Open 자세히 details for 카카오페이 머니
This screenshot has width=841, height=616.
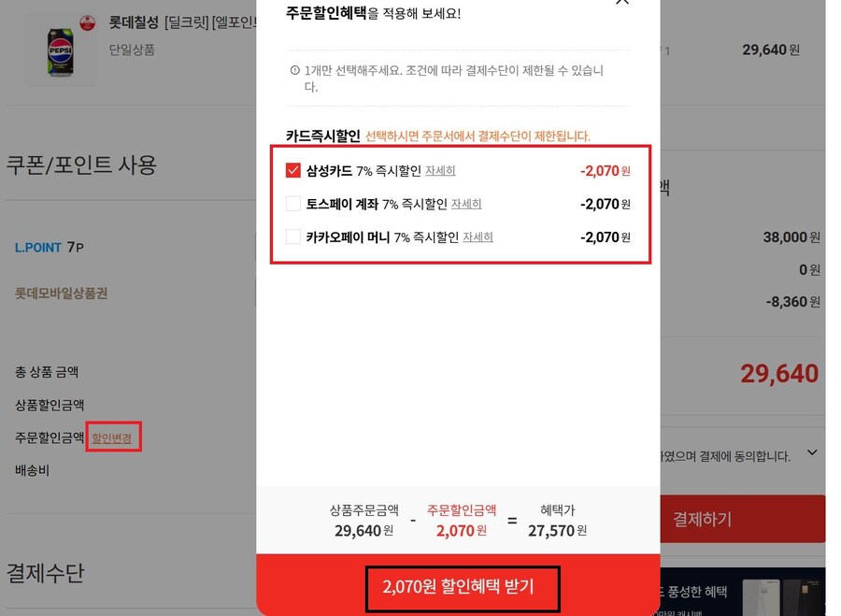point(478,236)
